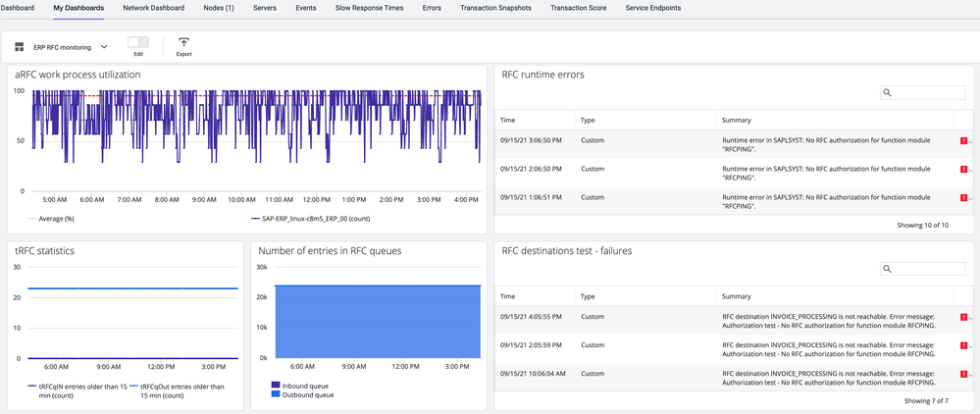Sort destination failures by Summary column

pyautogui.click(x=737, y=296)
